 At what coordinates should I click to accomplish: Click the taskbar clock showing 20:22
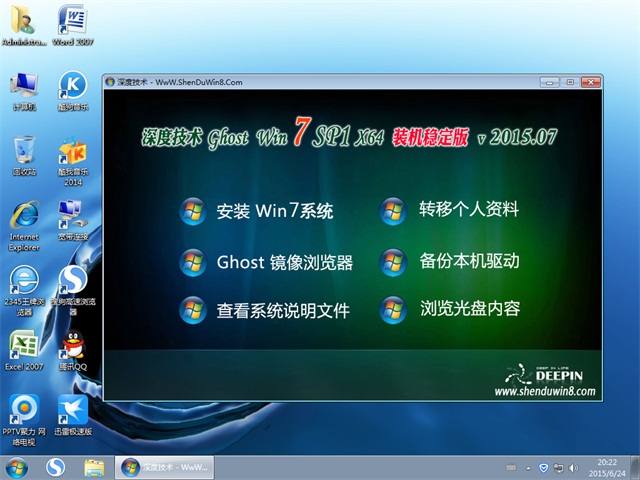pyautogui.click(x=607, y=468)
